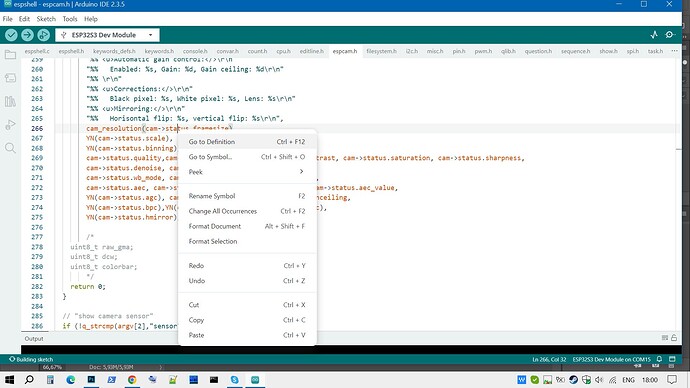Select Copy from the context menu

tap(247, 320)
